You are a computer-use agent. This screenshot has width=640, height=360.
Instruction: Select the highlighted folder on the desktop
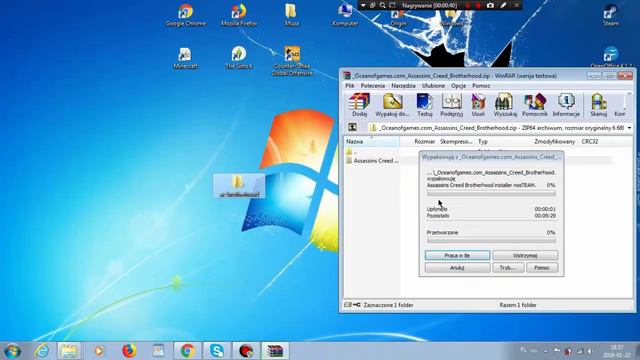(239, 186)
